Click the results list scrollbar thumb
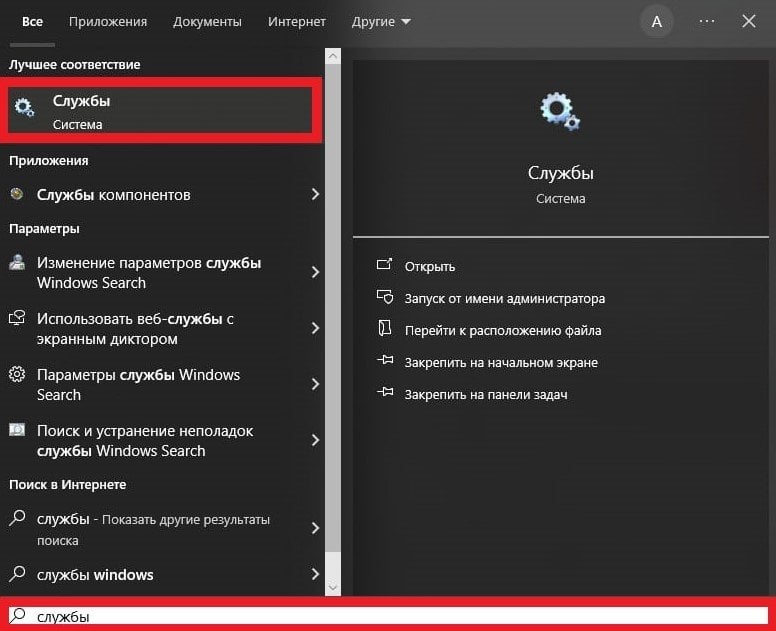776x631 pixels. tap(333, 307)
